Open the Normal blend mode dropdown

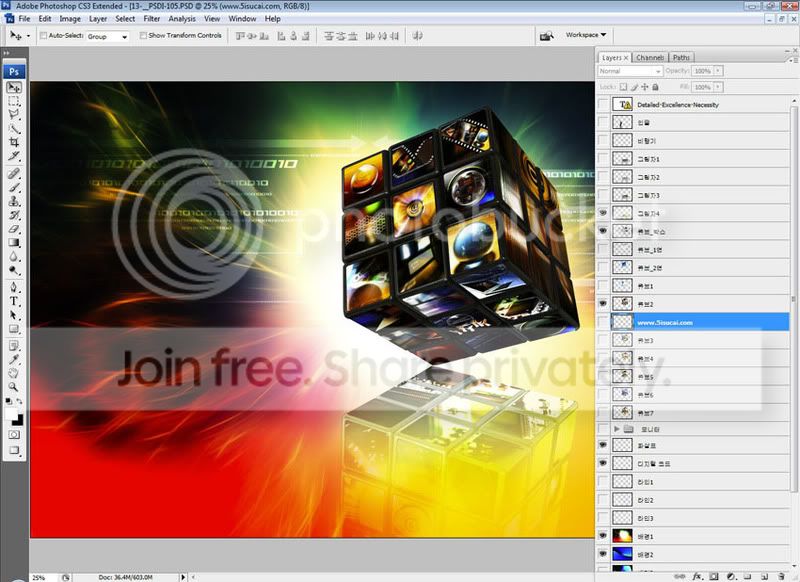(630, 71)
